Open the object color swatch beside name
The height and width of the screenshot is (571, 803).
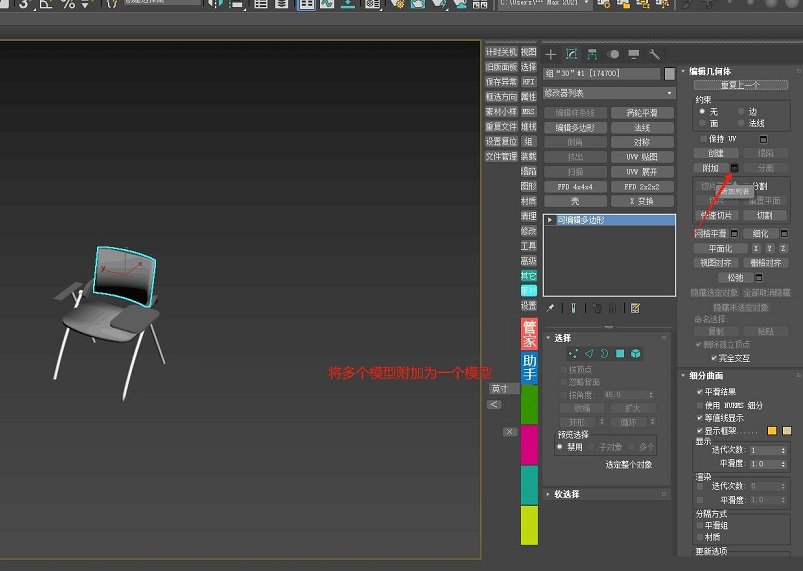[x=669, y=74]
